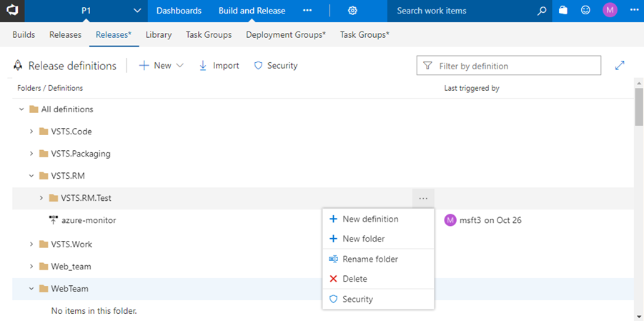
Task: Click the Azure DevOps logo icon
Action: pos(13,11)
